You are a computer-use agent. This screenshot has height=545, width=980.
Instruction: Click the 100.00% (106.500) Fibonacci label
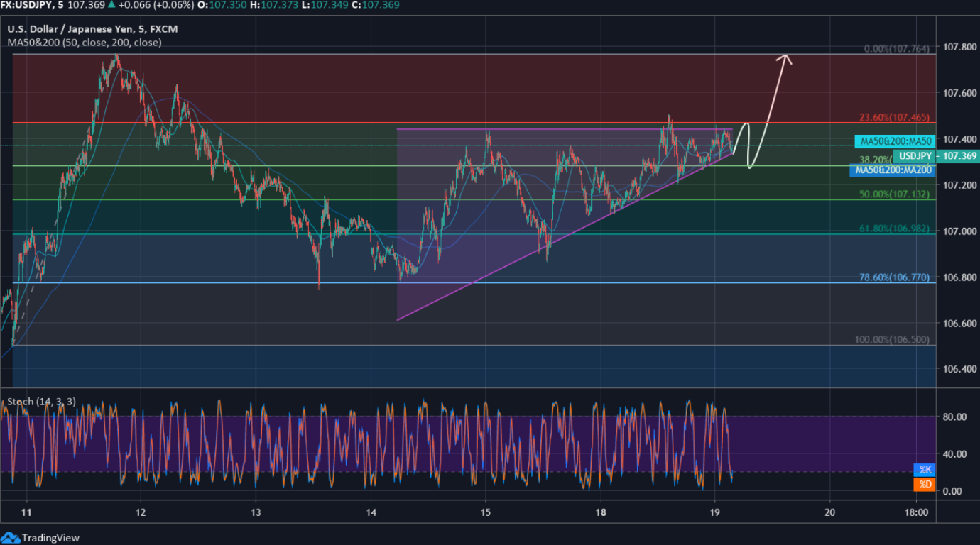(892, 340)
